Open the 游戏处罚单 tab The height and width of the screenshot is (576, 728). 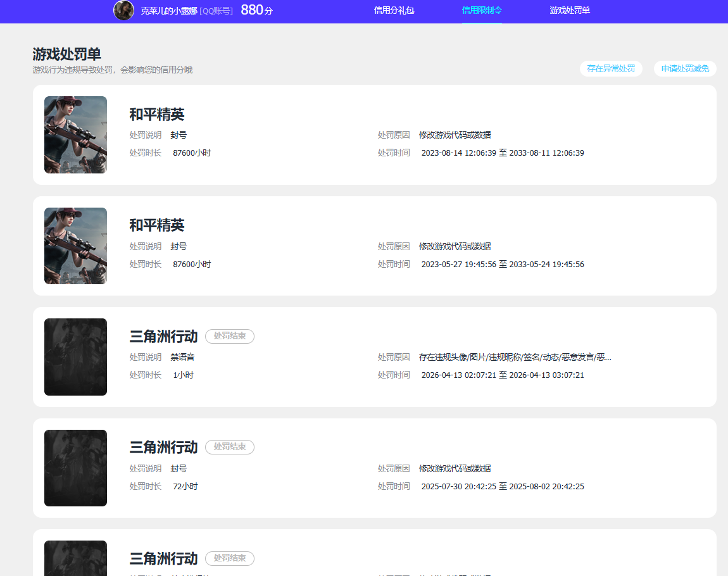tap(570, 10)
